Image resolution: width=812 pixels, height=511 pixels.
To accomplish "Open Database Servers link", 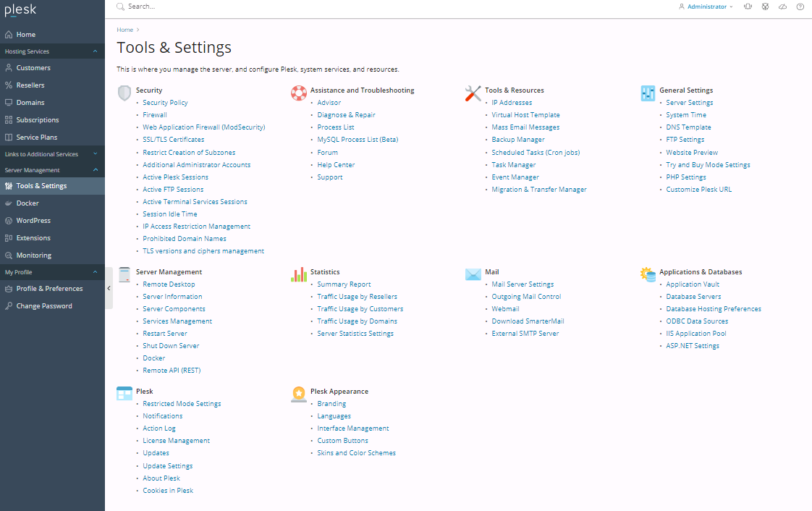I will [693, 297].
